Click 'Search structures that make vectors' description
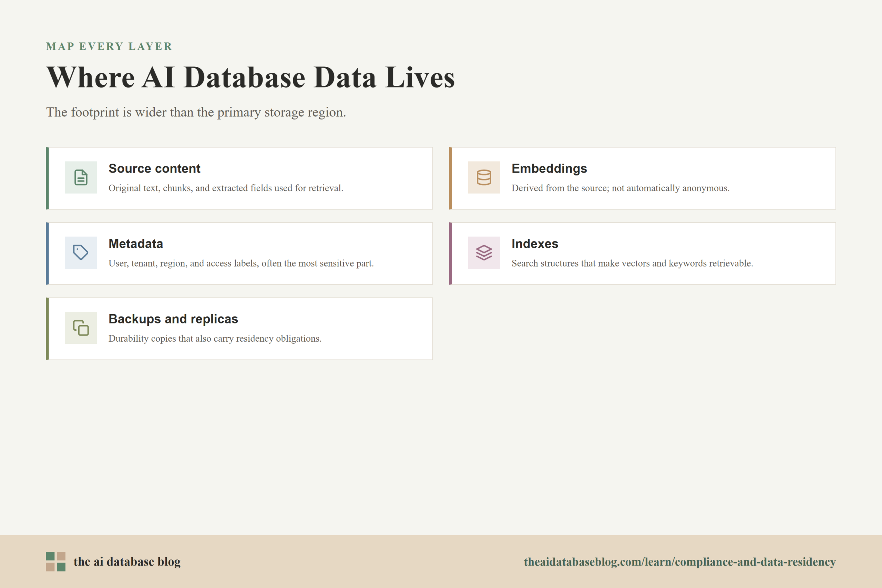The image size is (882, 588). 632,263
